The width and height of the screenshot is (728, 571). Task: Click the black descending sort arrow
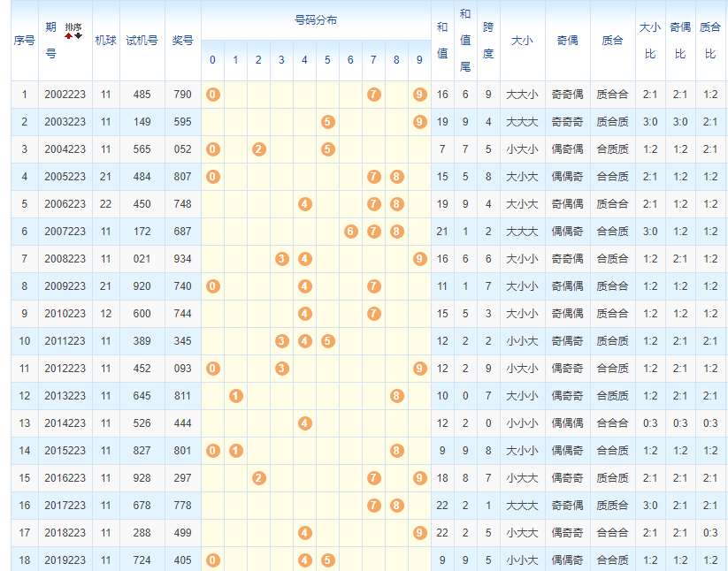pyautogui.click(x=79, y=35)
